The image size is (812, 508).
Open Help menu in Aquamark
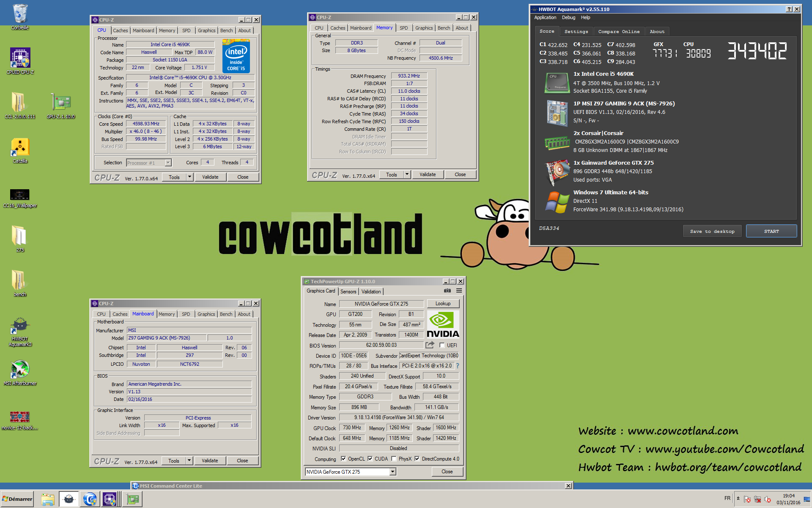tap(585, 18)
